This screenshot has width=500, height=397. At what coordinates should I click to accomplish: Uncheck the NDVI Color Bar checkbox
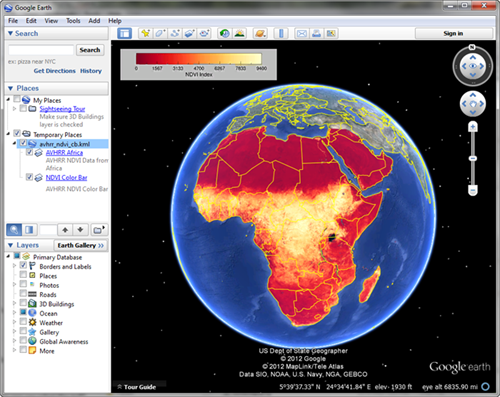pos(29,177)
